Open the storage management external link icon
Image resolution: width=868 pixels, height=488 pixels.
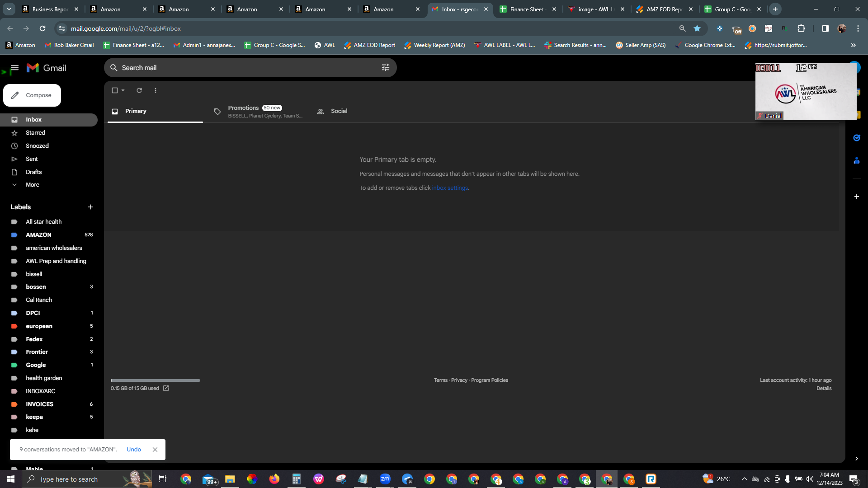click(166, 388)
